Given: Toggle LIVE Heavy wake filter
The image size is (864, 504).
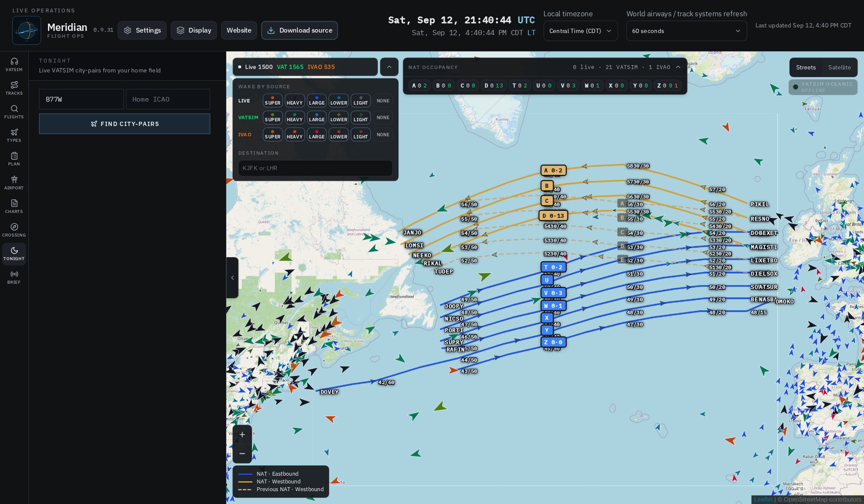Looking at the screenshot, I should (x=294, y=101).
